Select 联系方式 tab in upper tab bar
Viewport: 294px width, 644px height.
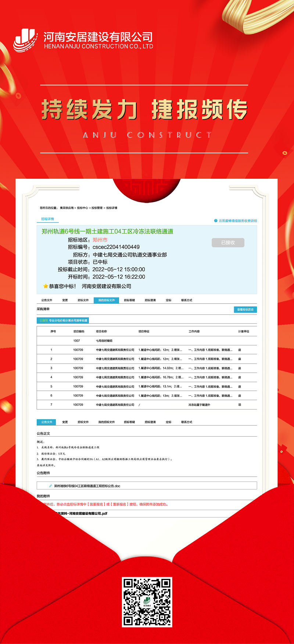[187, 300]
